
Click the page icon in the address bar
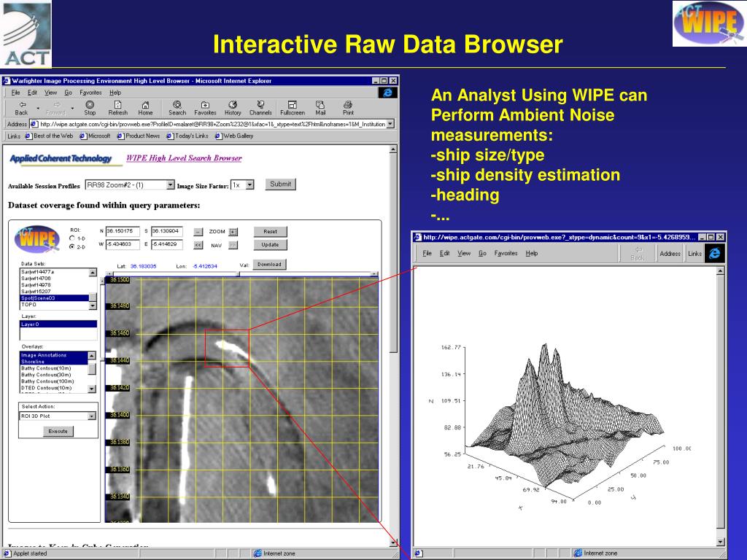tap(34, 124)
